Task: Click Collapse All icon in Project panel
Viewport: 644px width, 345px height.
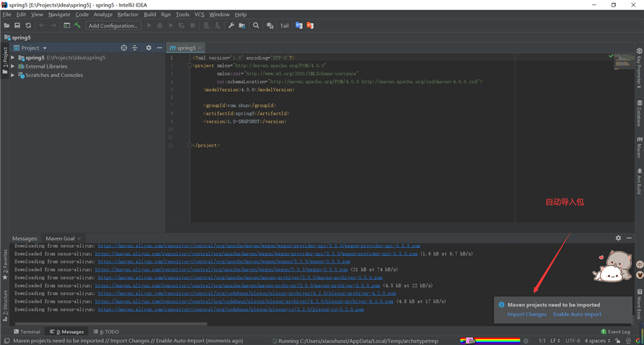Action: pos(135,48)
